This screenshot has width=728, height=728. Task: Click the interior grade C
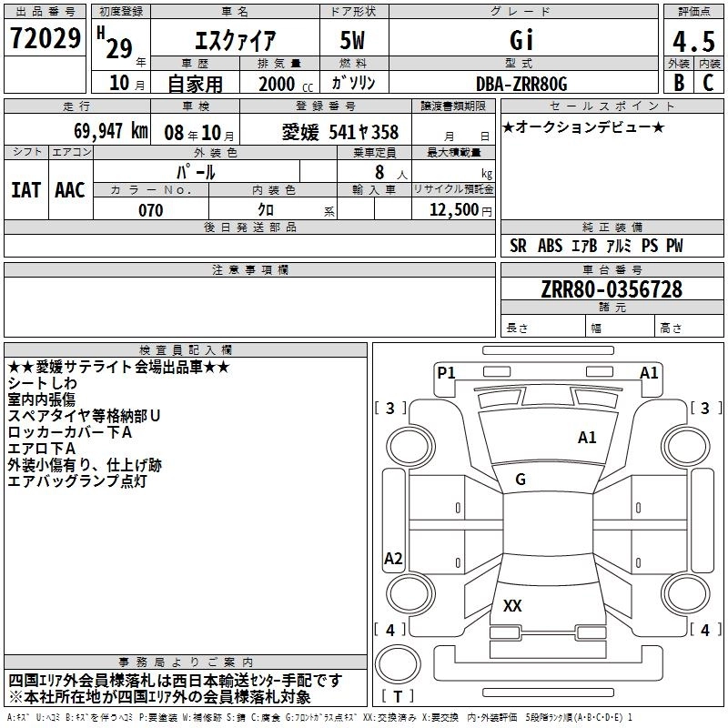(709, 82)
